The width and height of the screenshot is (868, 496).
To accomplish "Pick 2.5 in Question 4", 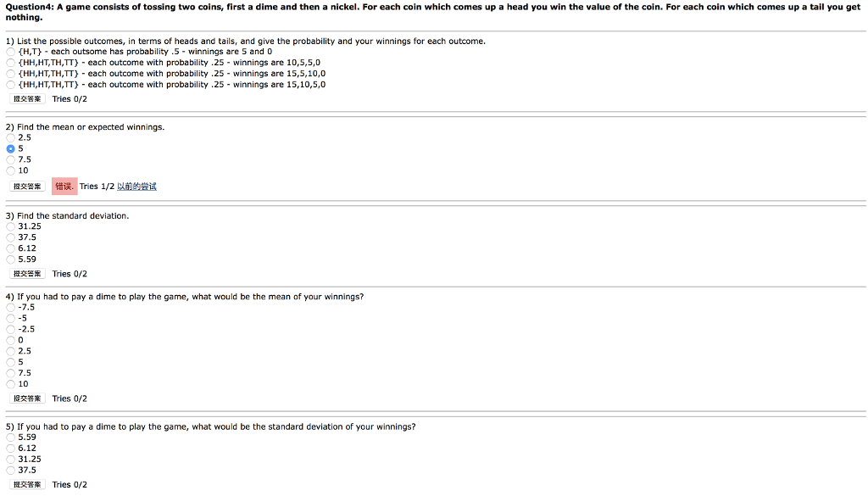I will coord(9,351).
